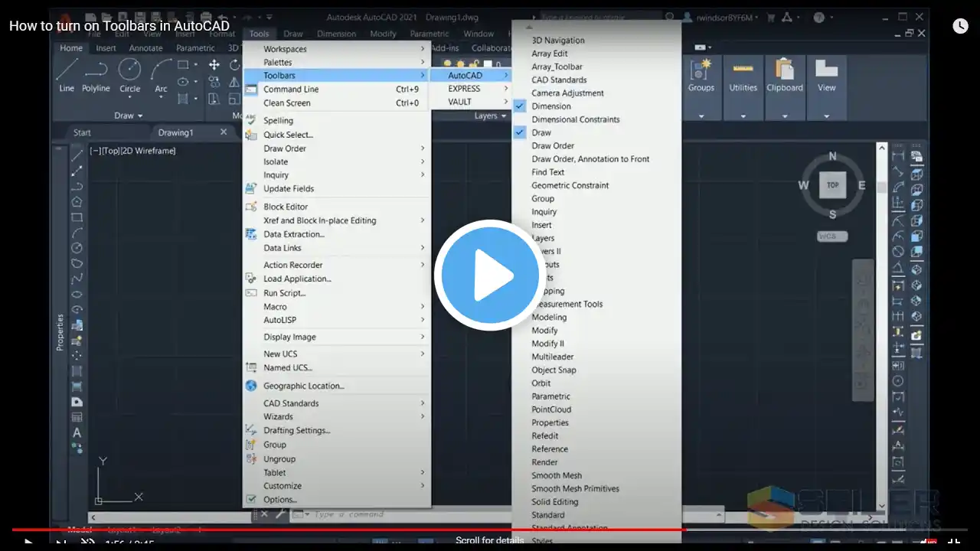The height and width of the screenshot is (551, 980).
Task: Open the Window menu in the menu bar
Action: point(479,34)
